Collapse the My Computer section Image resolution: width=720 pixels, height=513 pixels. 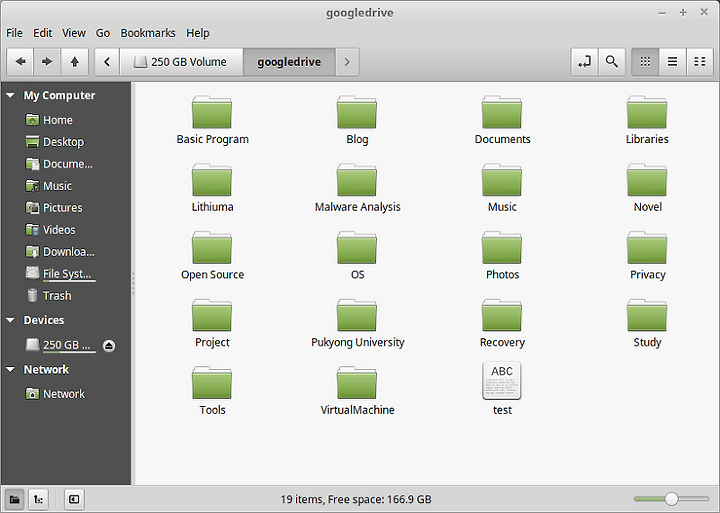pyautogui.click(x=10, y=96)
